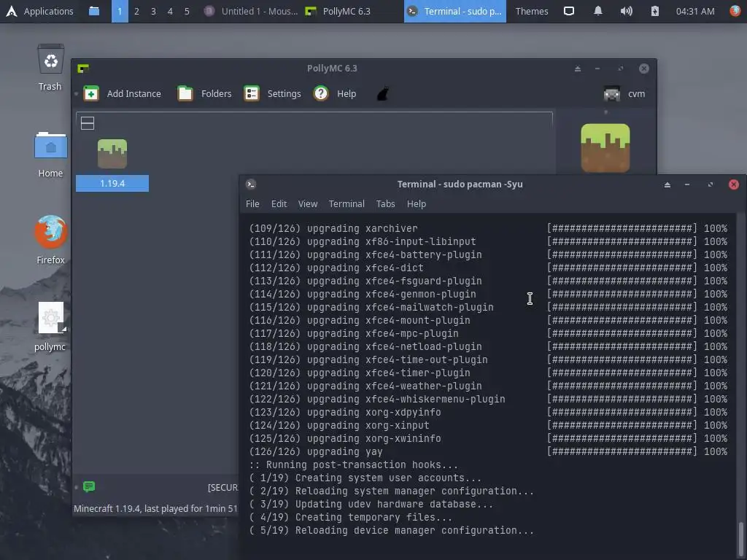The height and width of the screenshot is (560, 747).
Task: Click the black cat icon in PollyMC toolbar
Action: pyautogui.click(x=383, y=93)
